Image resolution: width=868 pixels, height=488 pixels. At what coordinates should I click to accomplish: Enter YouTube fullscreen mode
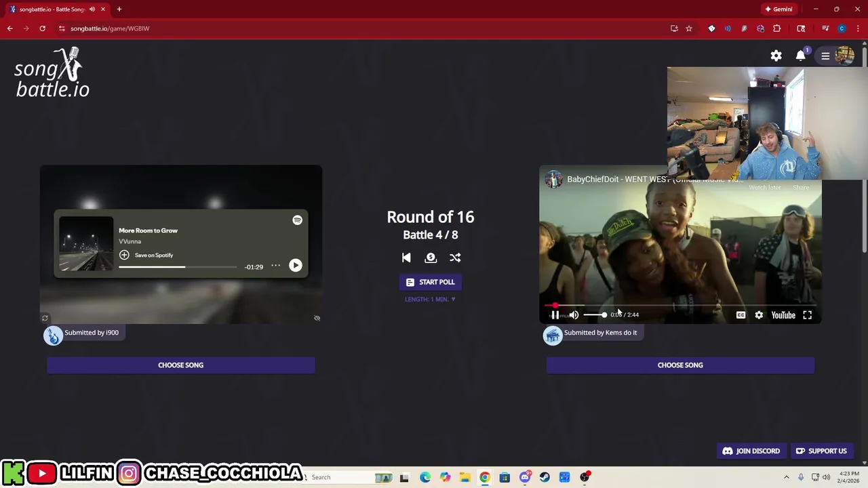point(807,314)
